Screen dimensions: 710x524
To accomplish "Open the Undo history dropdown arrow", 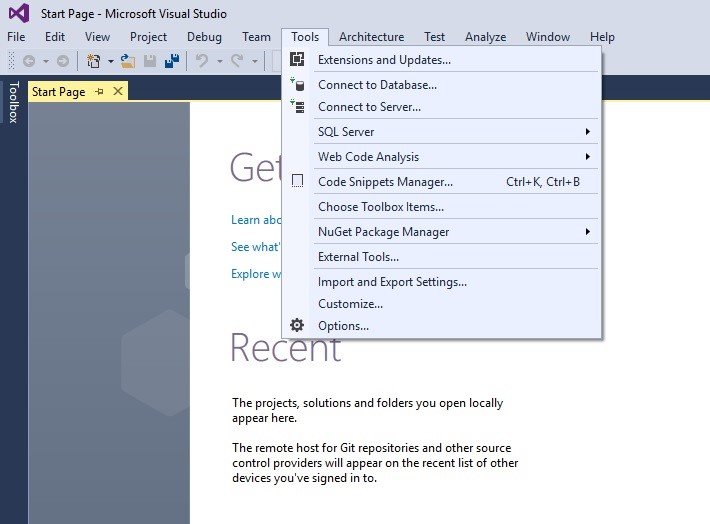I will [x=220, y=61].
